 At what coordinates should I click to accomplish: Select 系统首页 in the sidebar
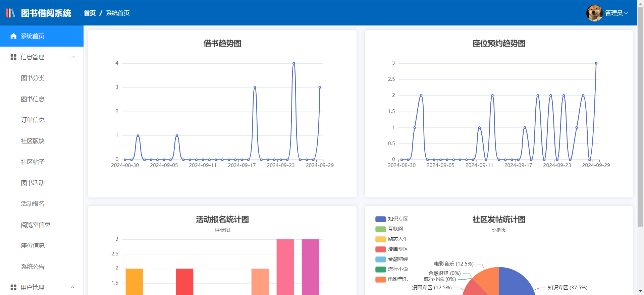[42, 36]
